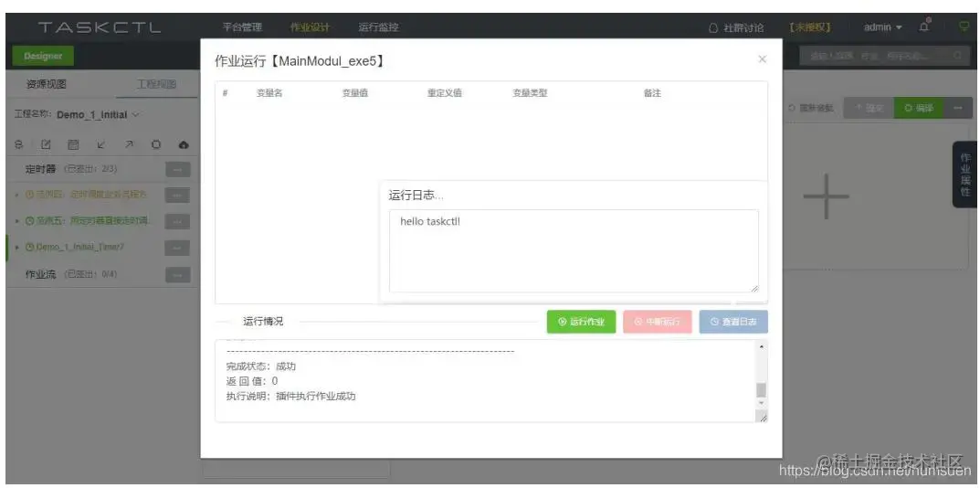This screenshot has height=488, width=980.
Task: Open the 作业设计 menu
Action: (310, 27)
